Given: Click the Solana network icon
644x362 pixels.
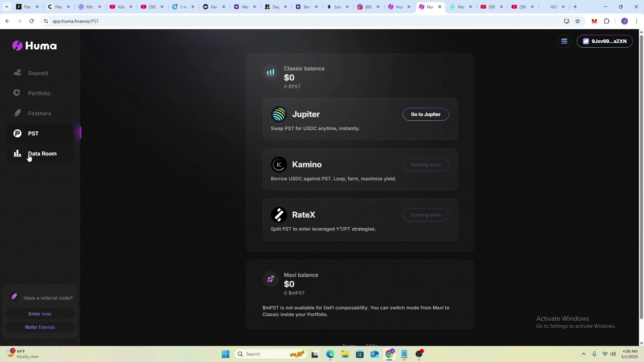Looking at the screenshot, I should click(x=564, y=41).
